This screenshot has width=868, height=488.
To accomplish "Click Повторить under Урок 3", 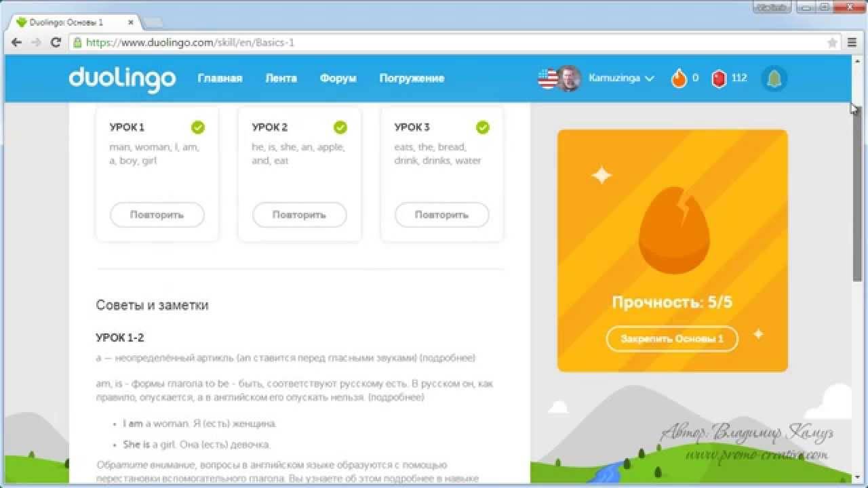I will click(442, 215).
